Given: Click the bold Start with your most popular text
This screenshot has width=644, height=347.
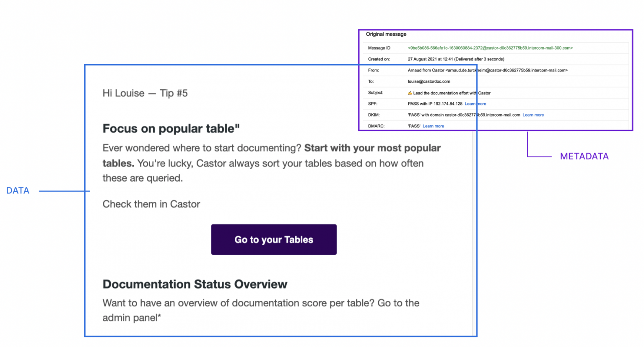Looking at the screenshot, I should (x=372, y=148).
